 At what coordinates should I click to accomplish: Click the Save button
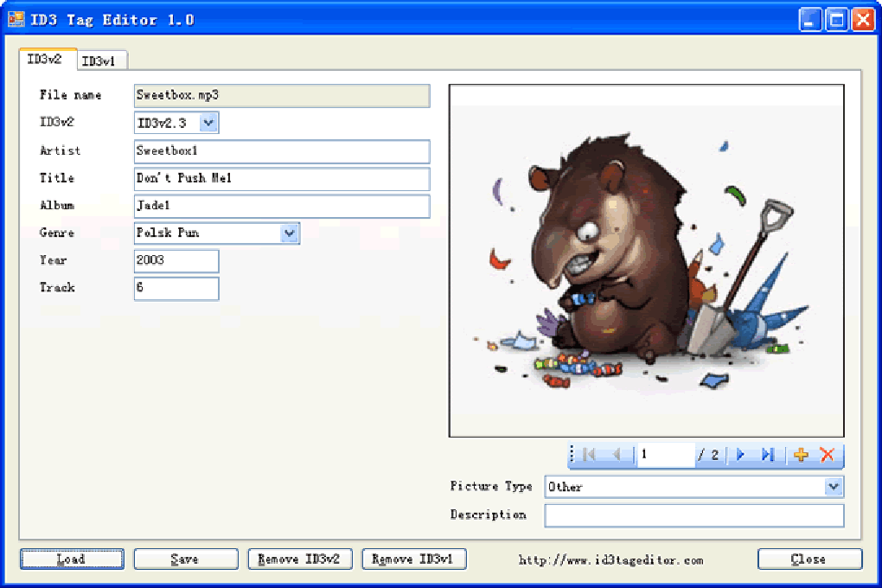pos(186,559)
